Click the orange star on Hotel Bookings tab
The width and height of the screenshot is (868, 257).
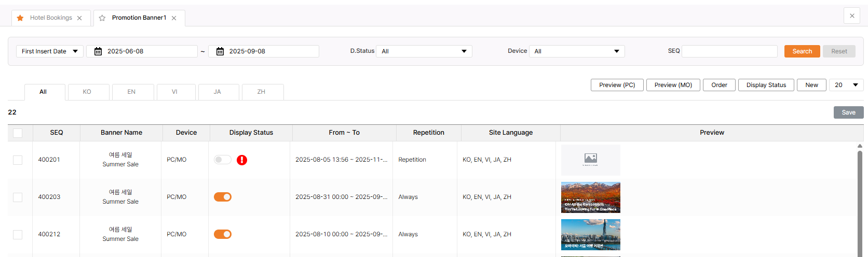(x=20, y=18)
